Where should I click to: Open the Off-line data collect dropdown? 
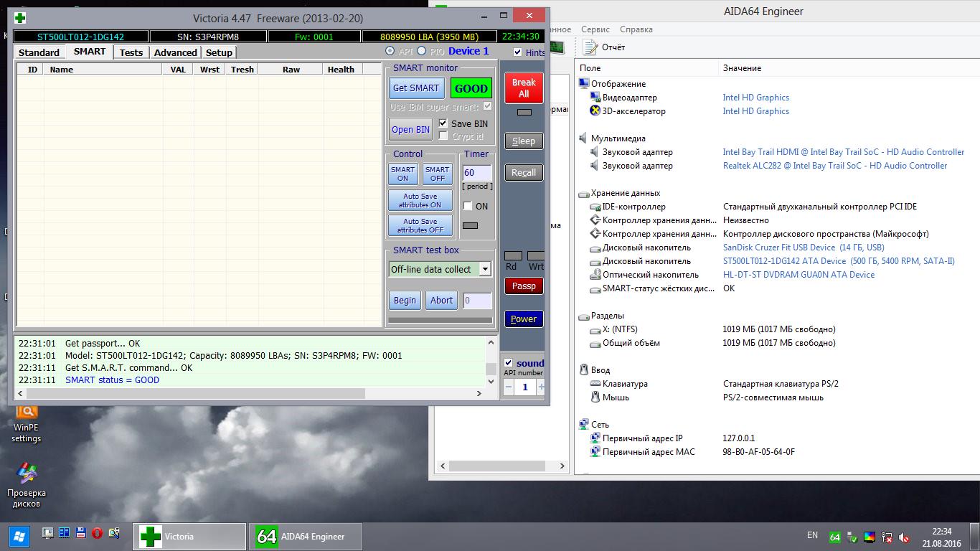pos(485,269)
